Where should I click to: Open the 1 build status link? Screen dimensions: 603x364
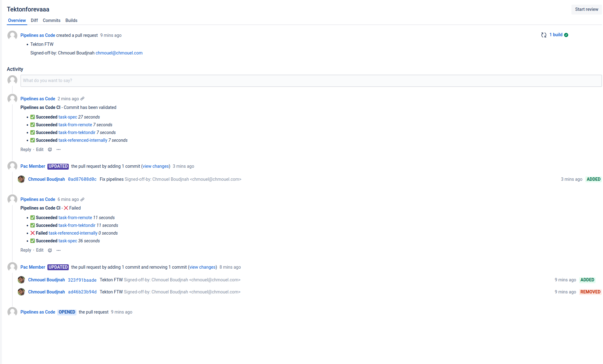point(556,35)
